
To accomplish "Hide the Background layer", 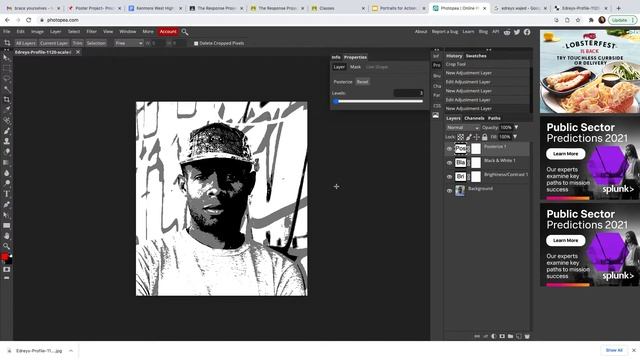I will [x=449, y=191].
